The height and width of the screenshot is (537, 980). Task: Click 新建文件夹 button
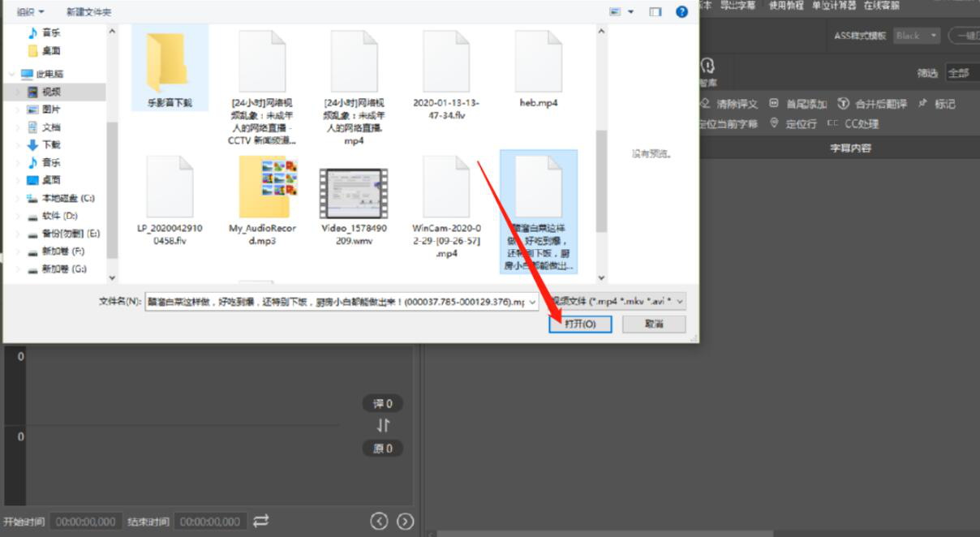[x=89, y=12]
